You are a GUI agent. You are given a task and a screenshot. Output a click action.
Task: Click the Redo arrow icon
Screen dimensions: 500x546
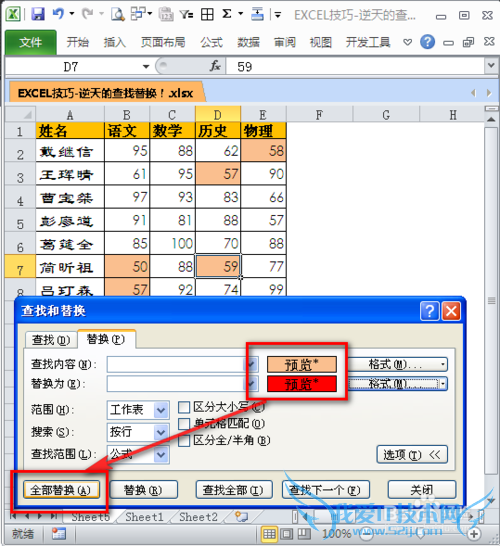(88, 14)
